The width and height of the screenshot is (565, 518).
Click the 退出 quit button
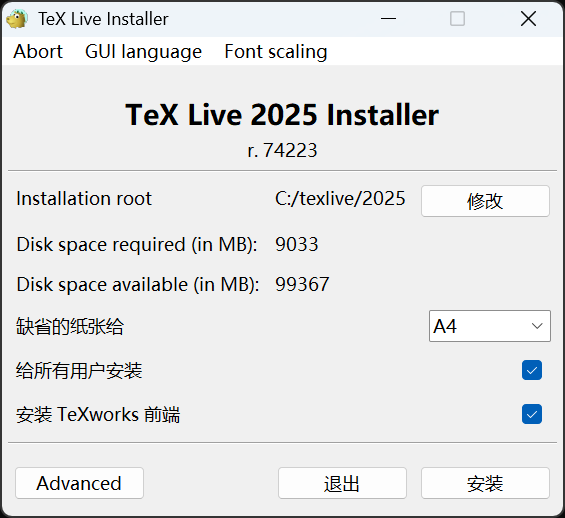[x=342, y=483]
